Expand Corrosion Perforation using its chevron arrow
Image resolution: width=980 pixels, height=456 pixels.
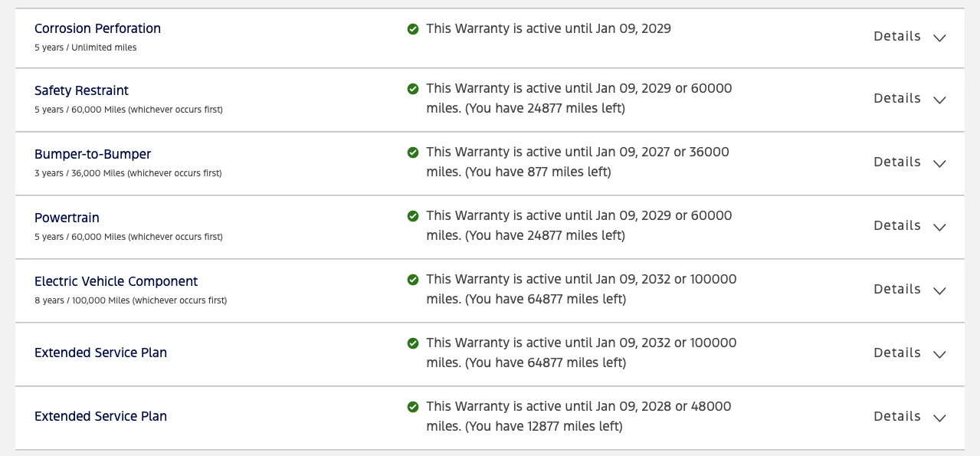939,38
